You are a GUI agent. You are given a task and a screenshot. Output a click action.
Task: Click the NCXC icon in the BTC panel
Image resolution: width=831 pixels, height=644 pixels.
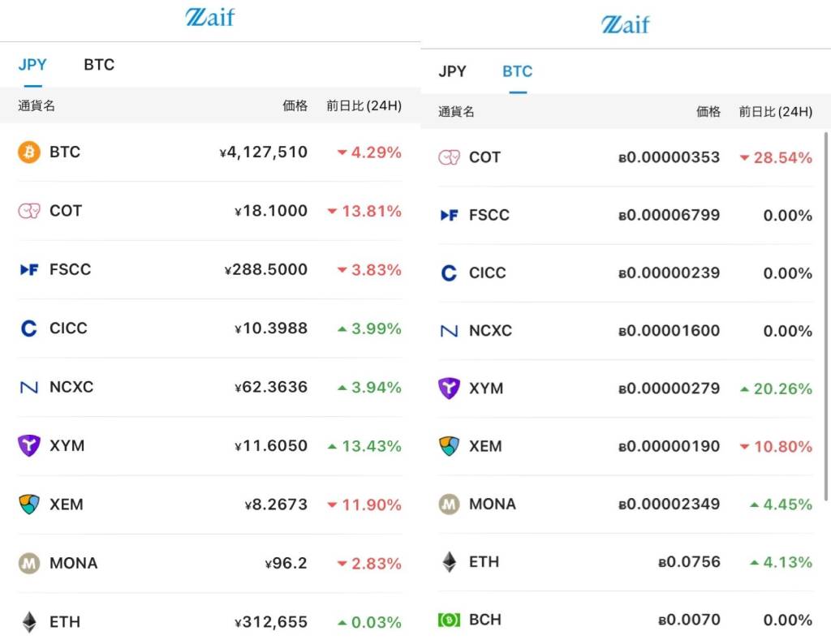click(x=449, y=331)
